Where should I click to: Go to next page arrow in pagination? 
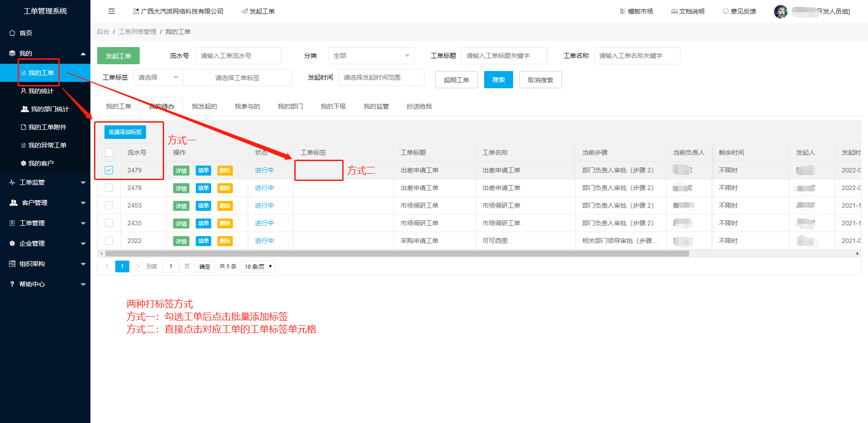(137, 266)
